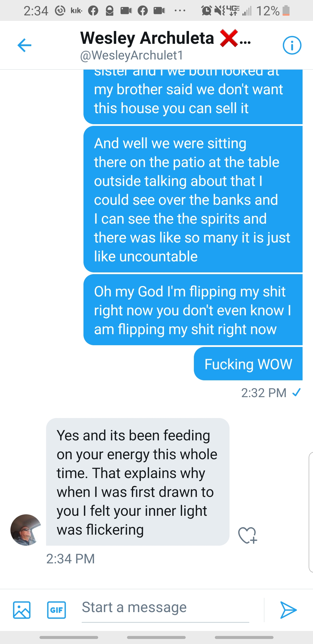Tap the "feeding on your energy" message

(x=138, y=482)
